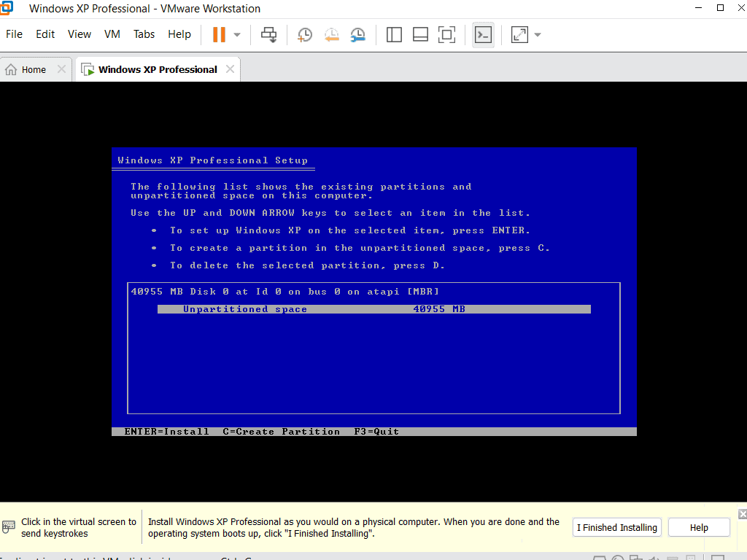Click the Help button in install bar
Screen dimensions: 747x560
699,528
